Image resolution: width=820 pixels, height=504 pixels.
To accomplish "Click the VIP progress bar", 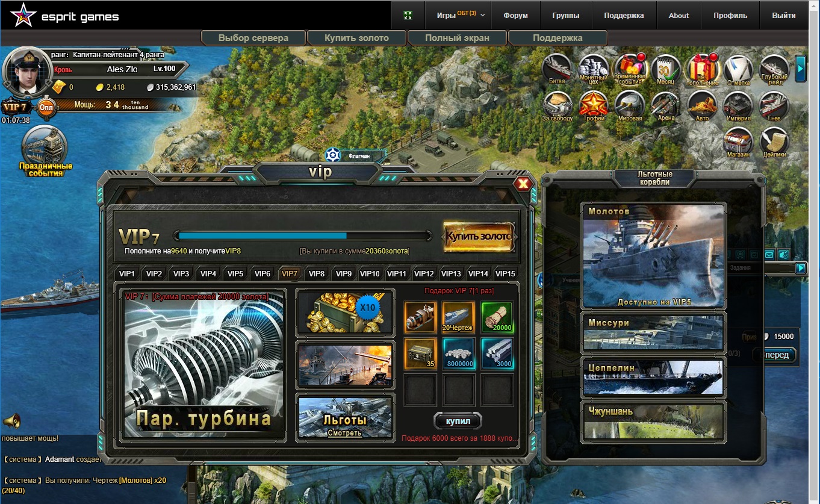I will [302, 235].
